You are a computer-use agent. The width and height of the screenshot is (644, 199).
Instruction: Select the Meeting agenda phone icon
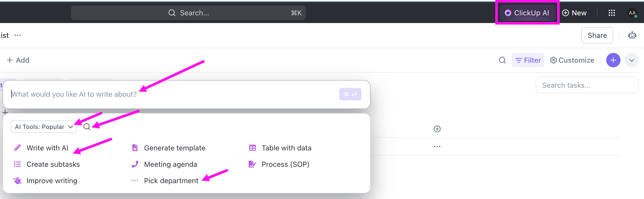click(x=135, y=164)
